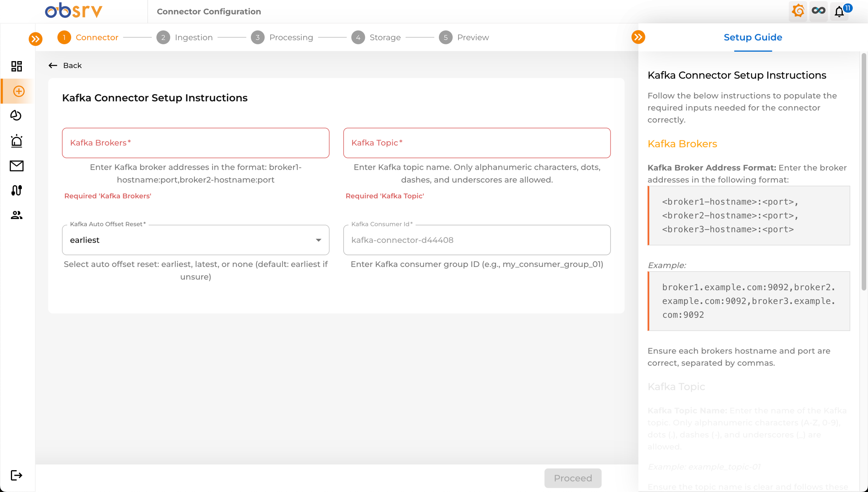Open the alerts siren icon

[x=17, y=141]
